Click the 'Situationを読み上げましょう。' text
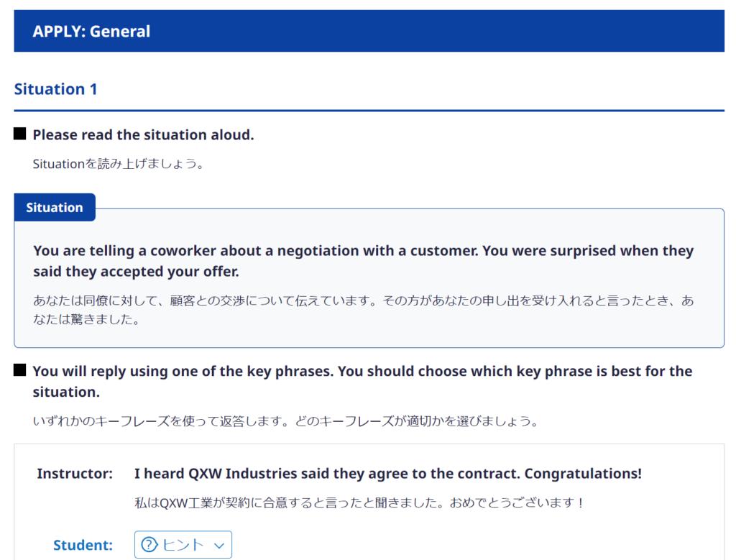 pyautogui.click(x=119, y=164)
